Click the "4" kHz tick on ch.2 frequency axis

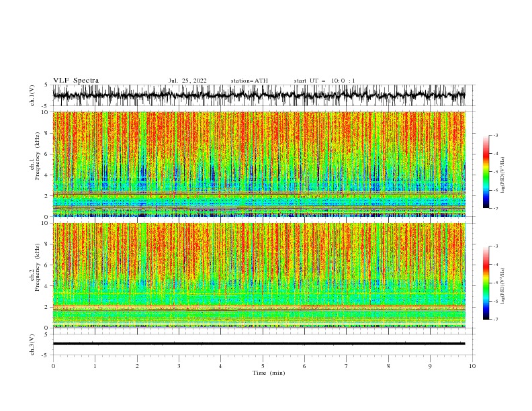click(x=46, y=286)
